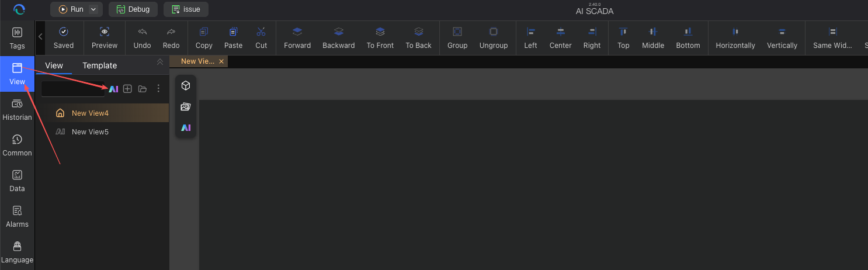Viewport: 868px width, 270px height.
Task: Switch to the View tab
Action: [54, 65]
